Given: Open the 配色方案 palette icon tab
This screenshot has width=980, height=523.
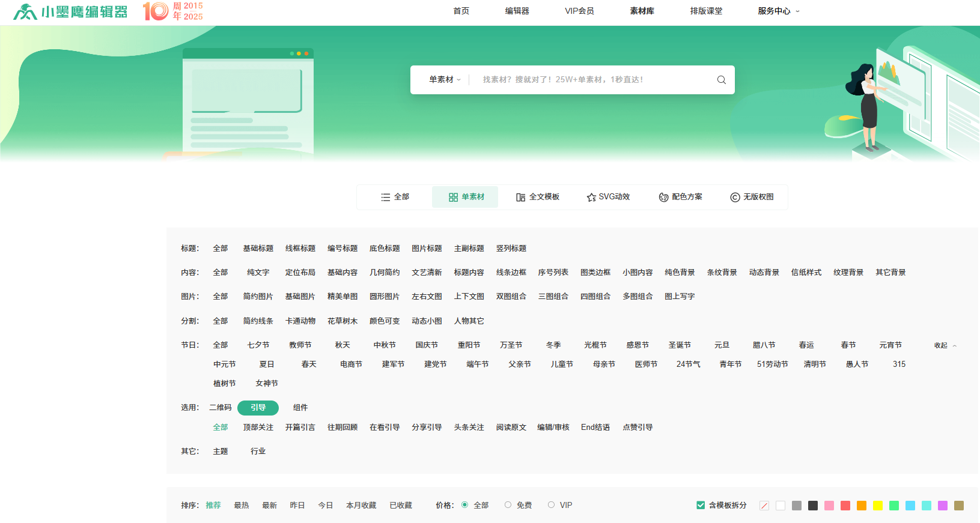Looking at the screenshot, I should tap(680, 197).
